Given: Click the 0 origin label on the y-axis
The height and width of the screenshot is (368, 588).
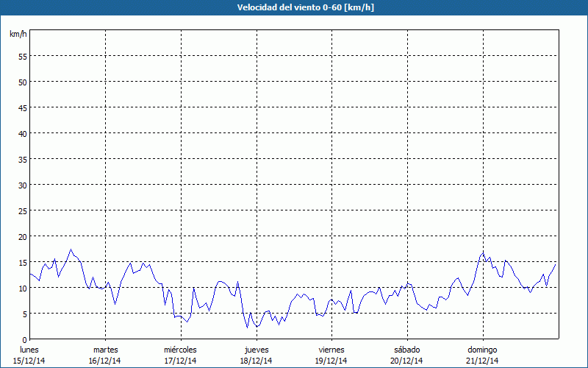Looking at the screenshot, I should (x=24, y=339).
